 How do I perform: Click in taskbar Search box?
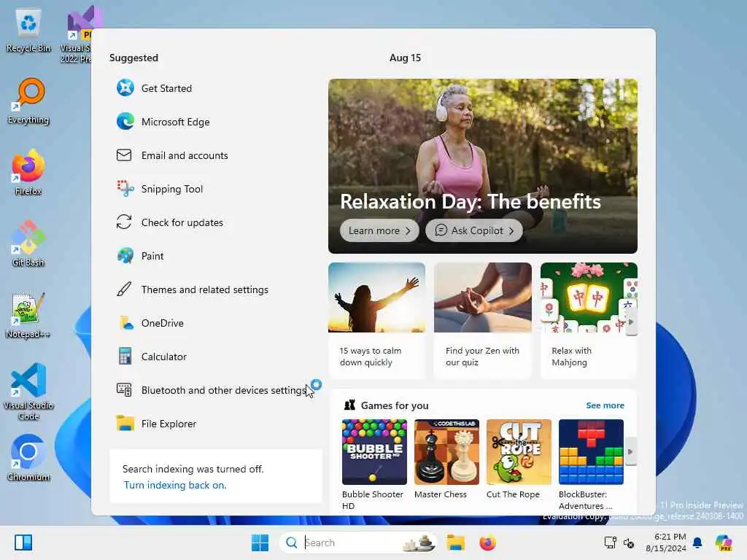click(357, 542)
